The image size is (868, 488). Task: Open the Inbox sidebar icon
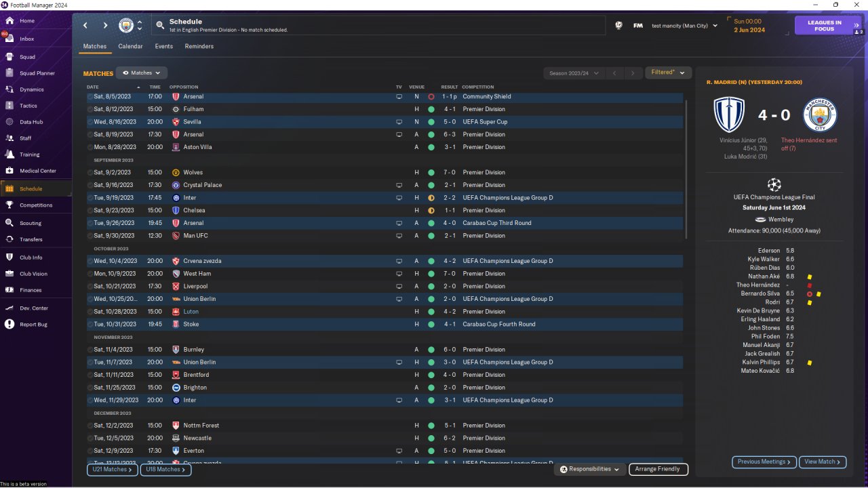pos(9,39)
